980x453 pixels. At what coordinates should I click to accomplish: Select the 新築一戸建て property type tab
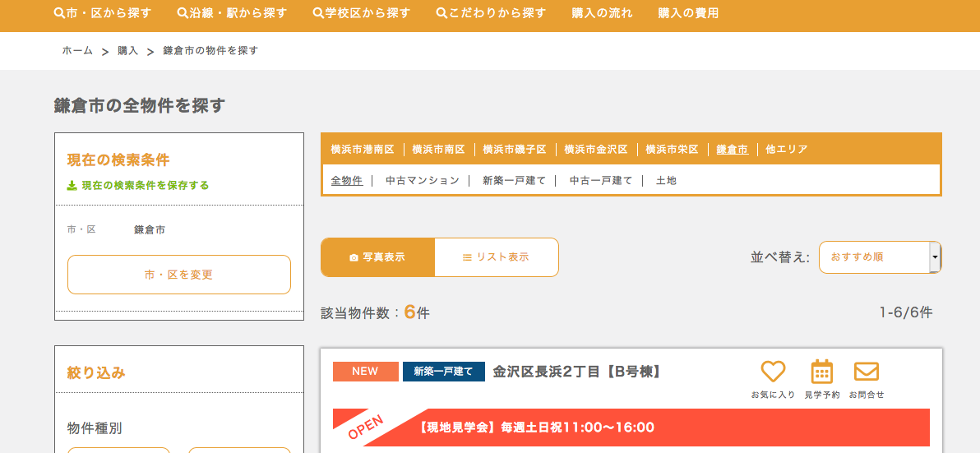(514, 181)
